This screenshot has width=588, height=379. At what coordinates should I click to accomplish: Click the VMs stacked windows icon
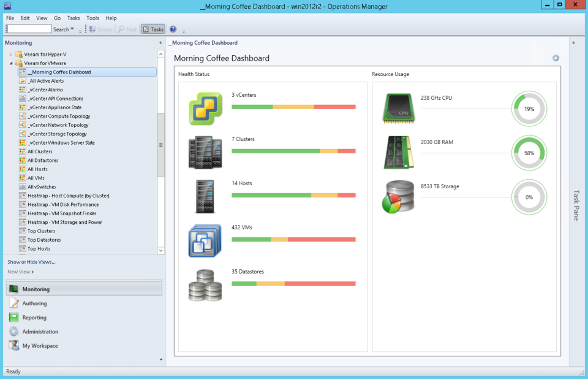[205, 241]
